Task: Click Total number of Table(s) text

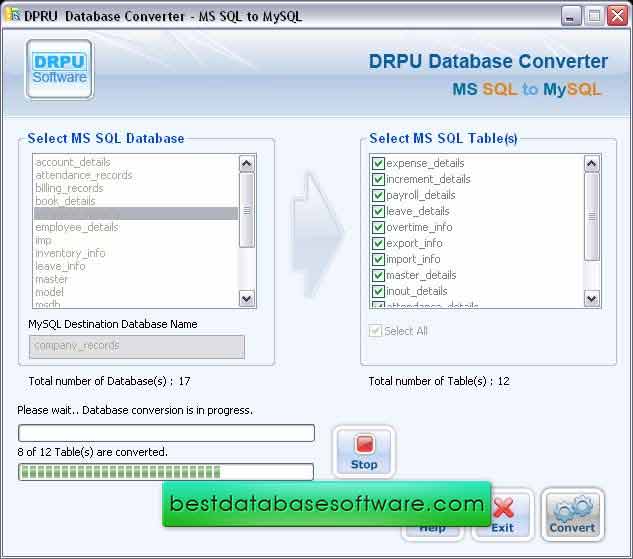Action: coord(439,381)
